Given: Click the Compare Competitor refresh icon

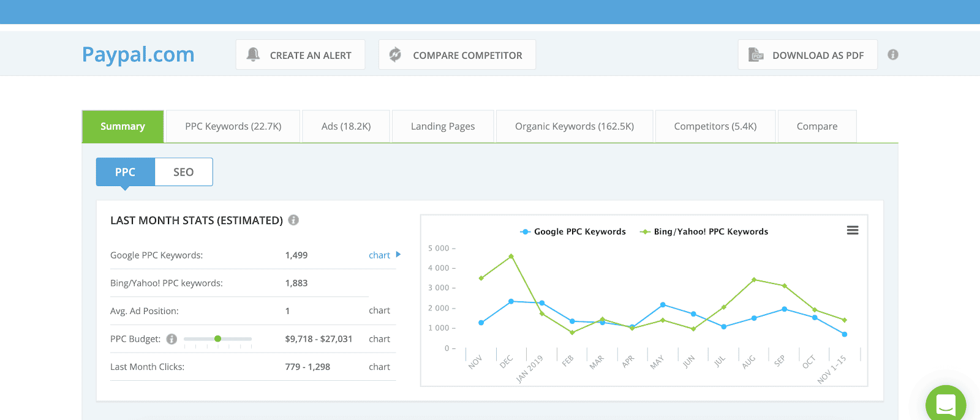Looking at the screenshot, I should (396, 54).
